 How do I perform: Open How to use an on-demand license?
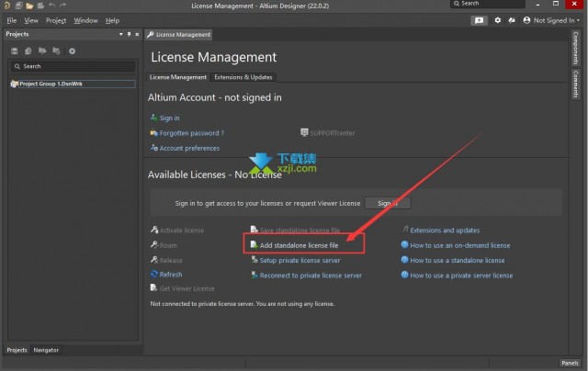click(459, 245)
